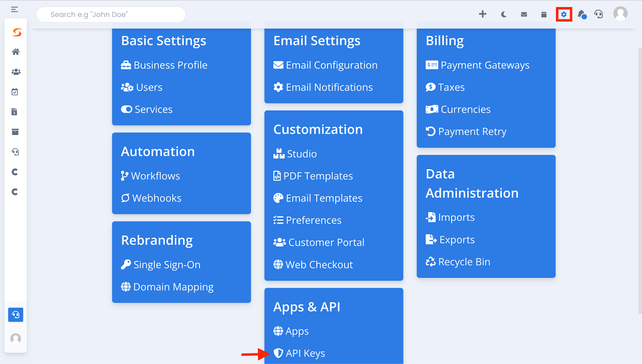Open the Services settings toggle item
The image size is (642, 364).
tap(147, 109)
